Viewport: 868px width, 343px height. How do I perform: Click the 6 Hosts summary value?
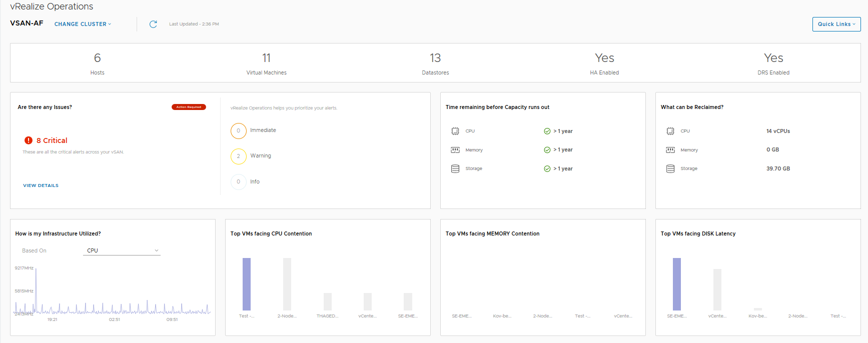tap(97, 58)
